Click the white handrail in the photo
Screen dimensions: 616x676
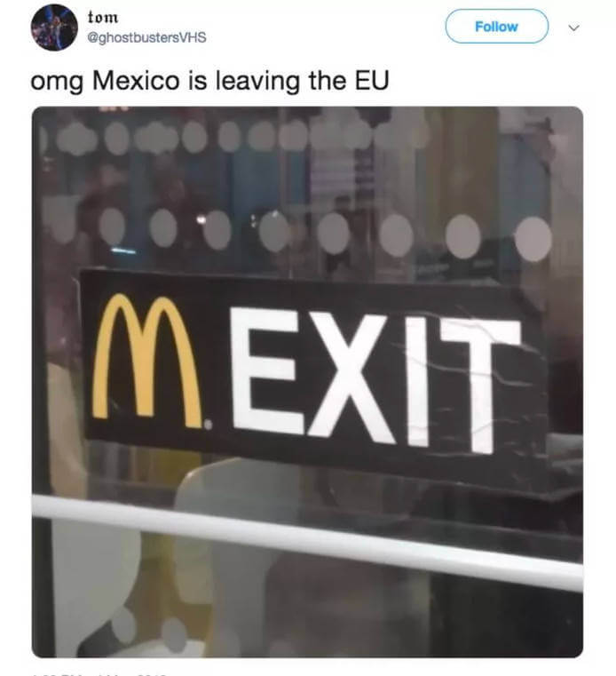[308, 543]
